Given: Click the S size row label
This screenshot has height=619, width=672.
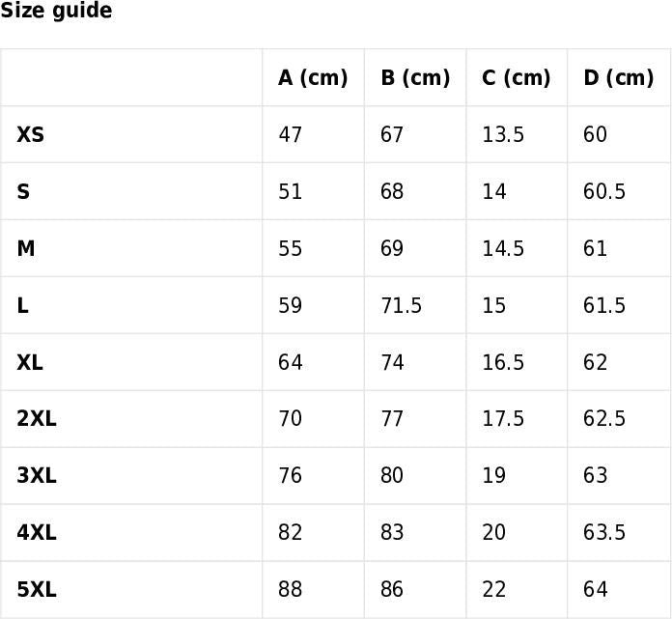Looking at the screenshot, I should point(23,192).
